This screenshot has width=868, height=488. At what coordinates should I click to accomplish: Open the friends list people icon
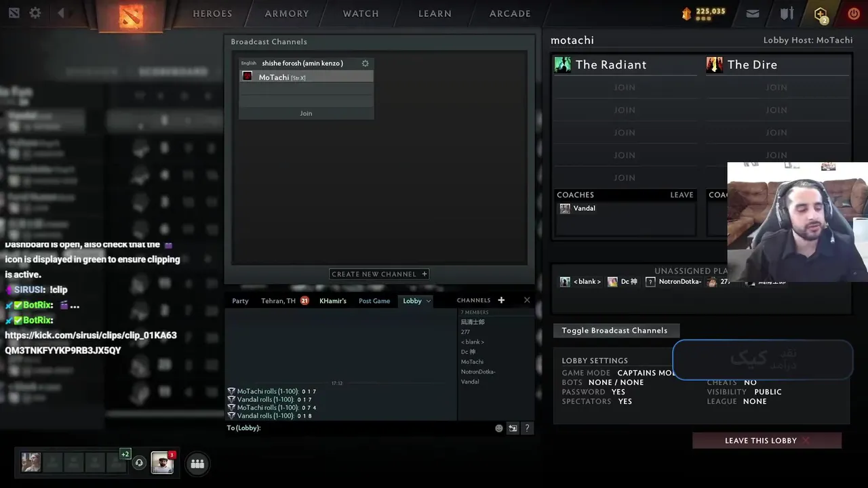[x=197, y=464]
